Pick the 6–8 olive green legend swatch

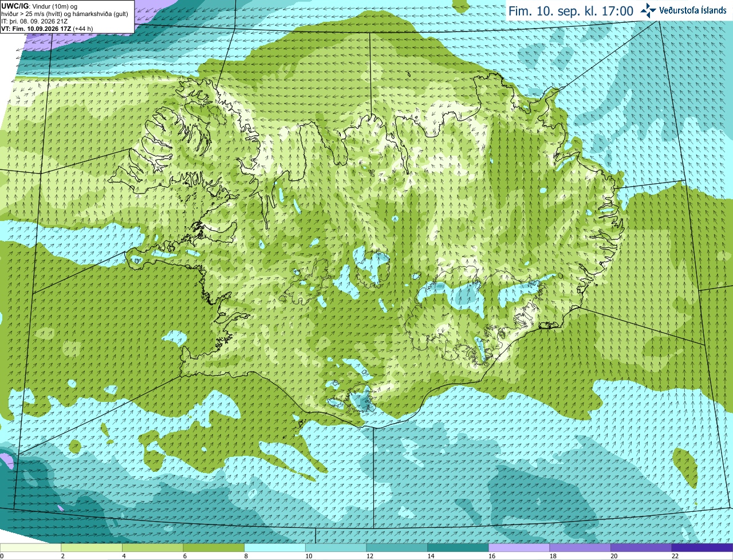tap(214, 548)
